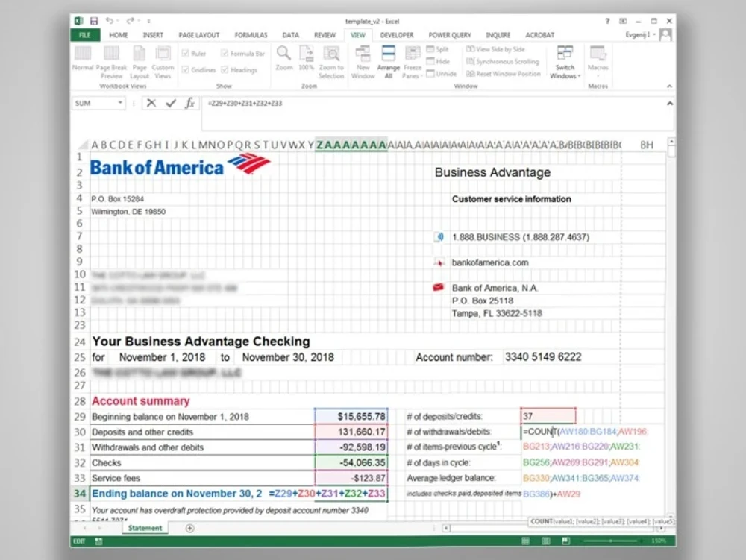Viewport: 746px width, 560px height.
Task: Open a New Window
Action: 363,63
